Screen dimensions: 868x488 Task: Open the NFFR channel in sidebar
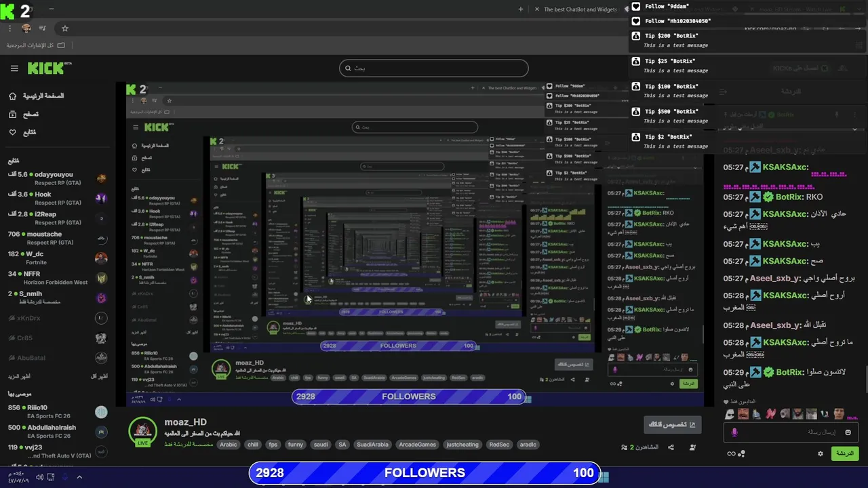pos(57,278)
